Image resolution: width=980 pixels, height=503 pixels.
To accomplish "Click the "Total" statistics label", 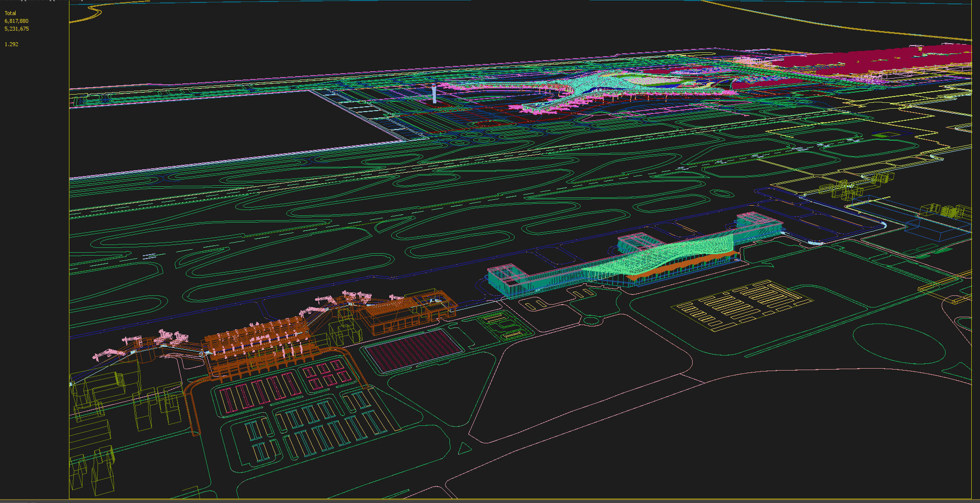I will 10,13.
